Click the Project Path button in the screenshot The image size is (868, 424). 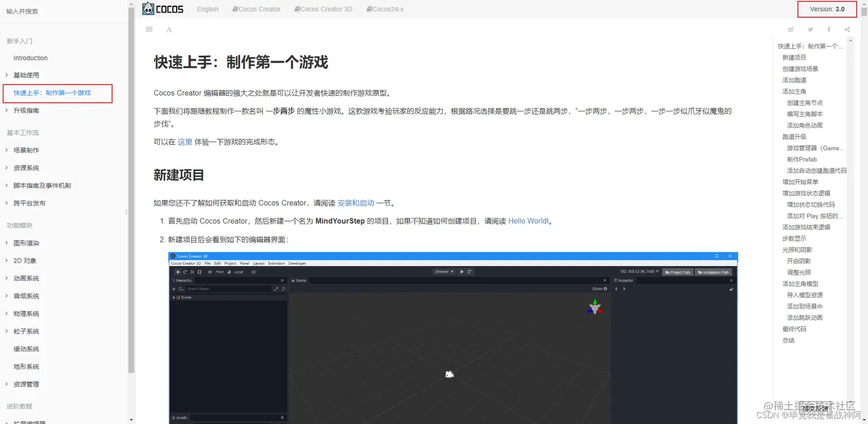pyautogui.click(x=678, y=272)
